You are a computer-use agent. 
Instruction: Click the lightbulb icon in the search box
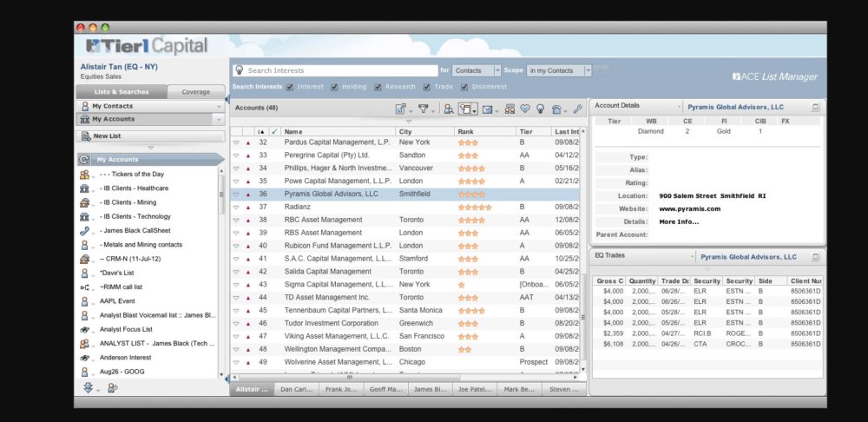coord(240,70)
